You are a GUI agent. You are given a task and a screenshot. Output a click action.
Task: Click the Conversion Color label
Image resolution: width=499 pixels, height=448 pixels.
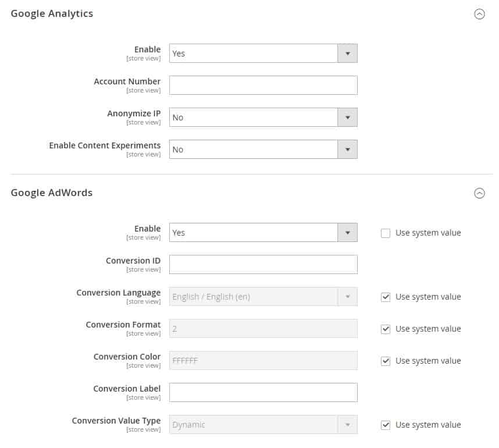point(127,357)
